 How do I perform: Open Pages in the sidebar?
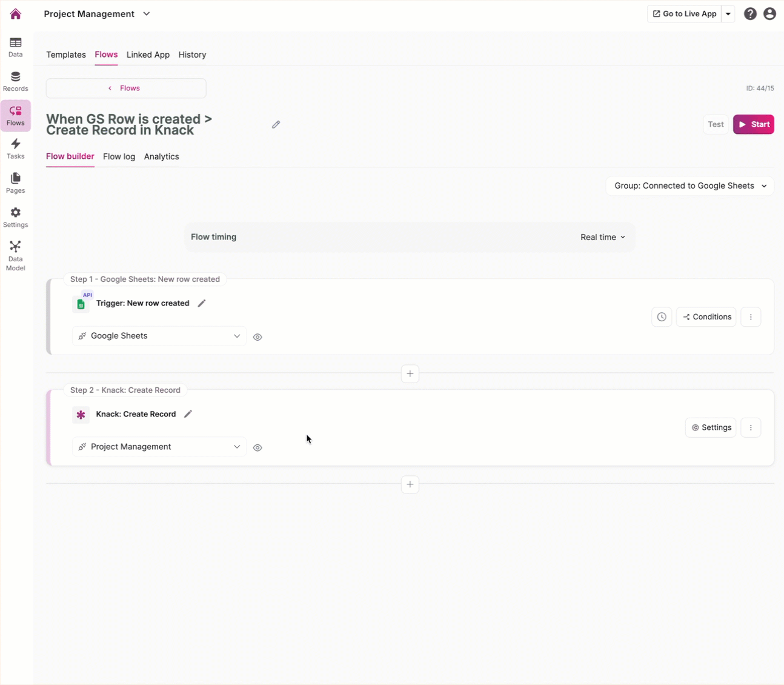point(16,182)
